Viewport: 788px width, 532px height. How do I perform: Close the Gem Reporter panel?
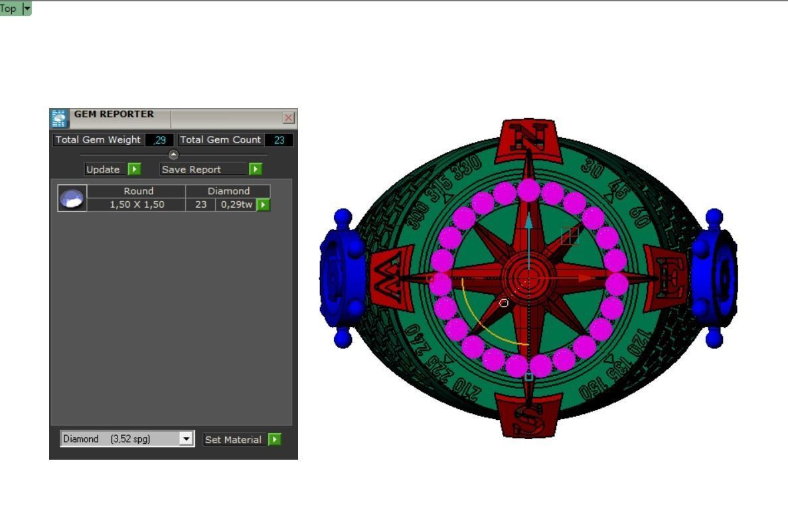point(289,117)
